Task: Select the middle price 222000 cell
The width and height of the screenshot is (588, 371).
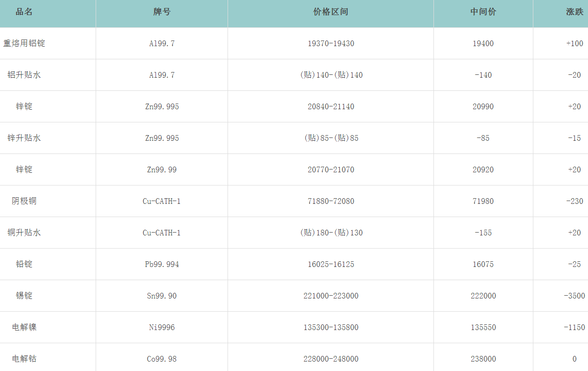Action: [x=483, y=296]
